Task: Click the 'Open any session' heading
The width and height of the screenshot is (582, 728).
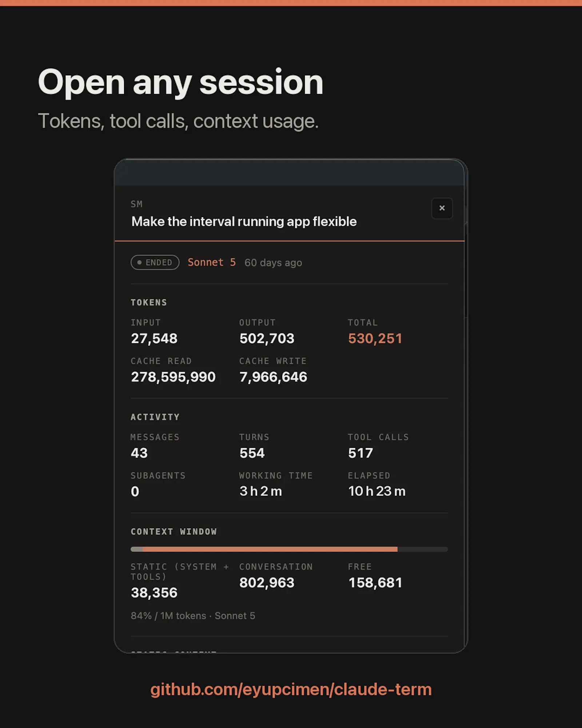Action: [x=180, y=82]
